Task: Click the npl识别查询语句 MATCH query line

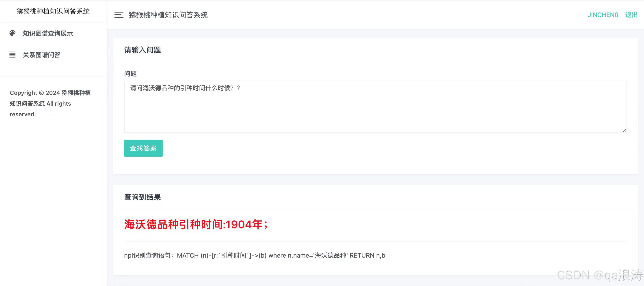Action: 255,255
